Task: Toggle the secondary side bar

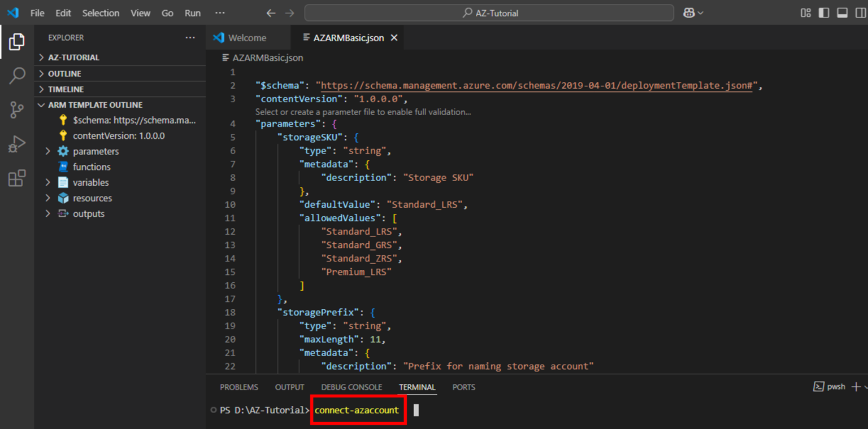Action: coord(860,13)
